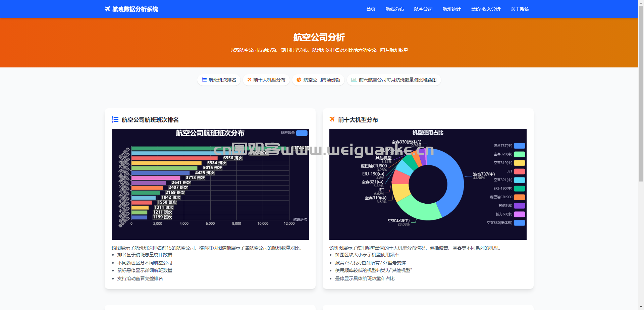This screenshot has height=310, width=644.
Task: Click the page's vertical scrollbar thumb
Action: (x=641, y=94)
